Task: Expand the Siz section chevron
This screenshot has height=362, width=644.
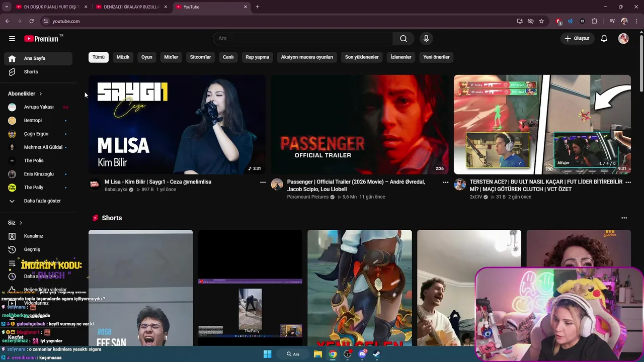Action: coord(21,223)
